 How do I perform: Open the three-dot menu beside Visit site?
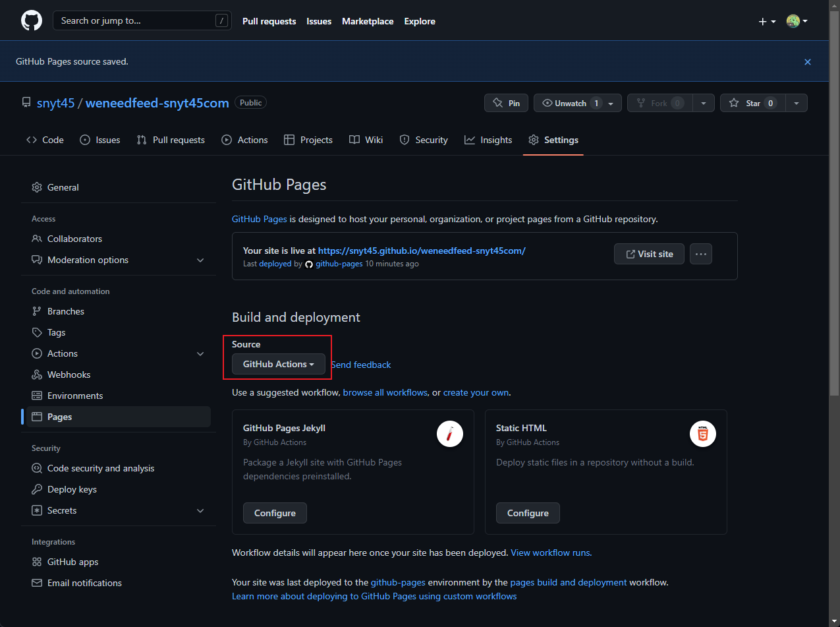(x=701, y=254)
